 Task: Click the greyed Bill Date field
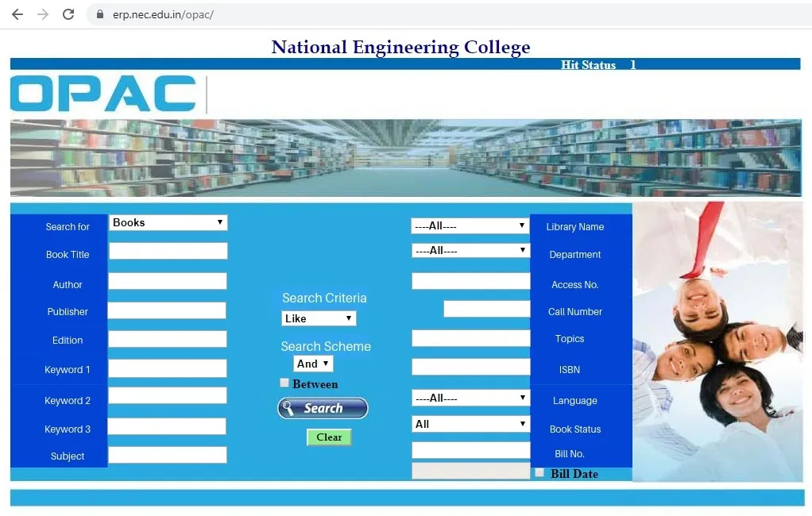(x=470, y=471)
